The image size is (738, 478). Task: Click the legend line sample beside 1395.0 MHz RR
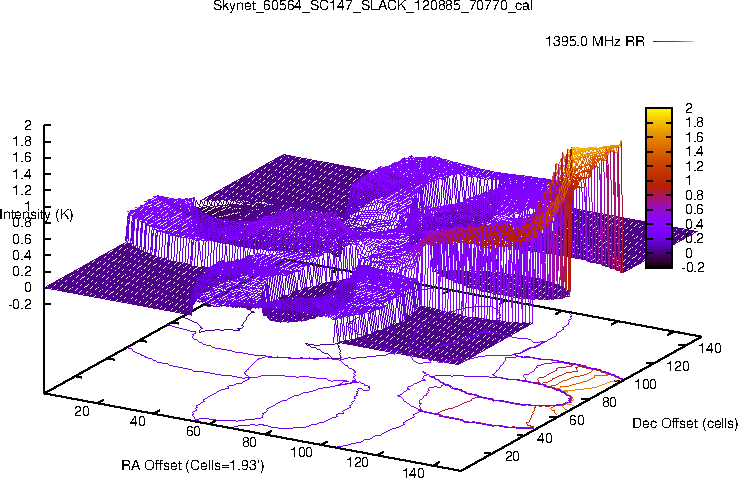tap(674, 41)
